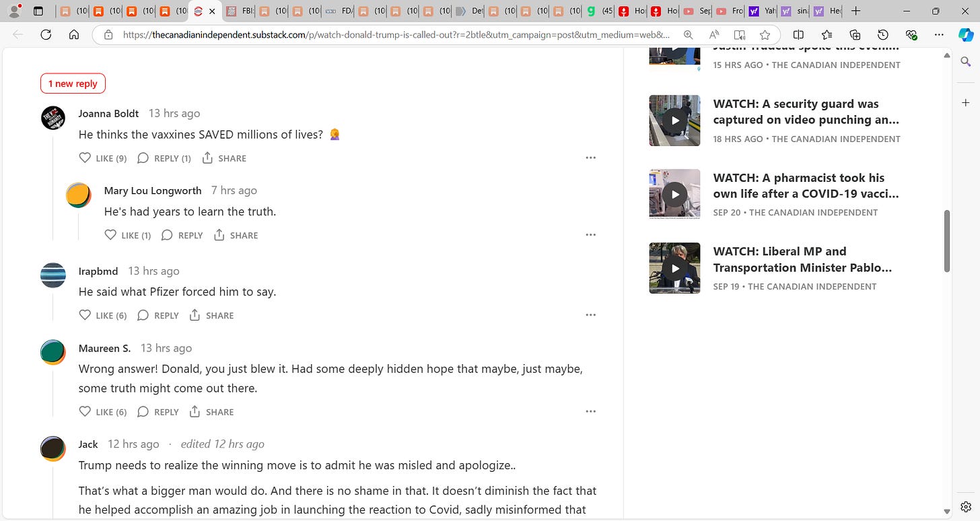Add this page to favorites star icon
Viewport: 980px width, 521px height.
pos(765,35)
